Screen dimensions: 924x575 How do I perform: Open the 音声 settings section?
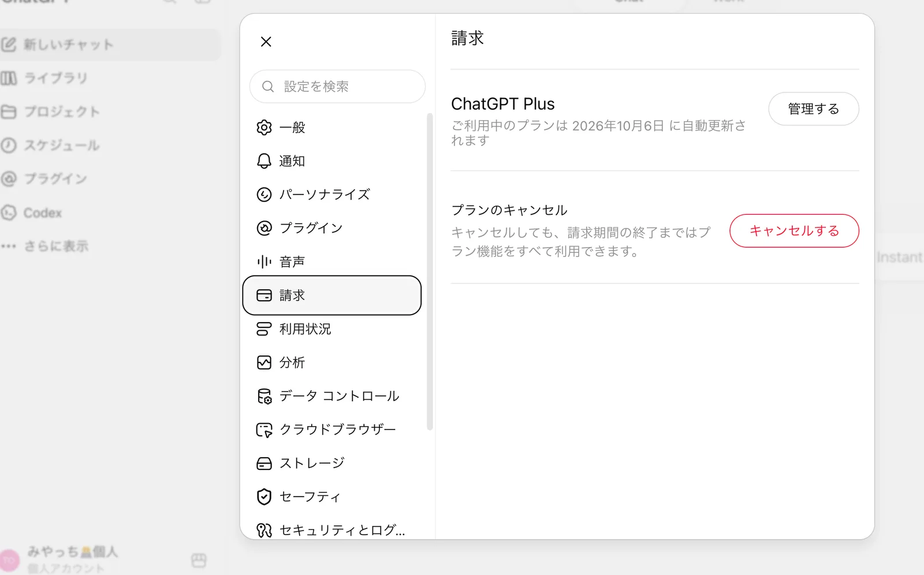click(332, 262)
